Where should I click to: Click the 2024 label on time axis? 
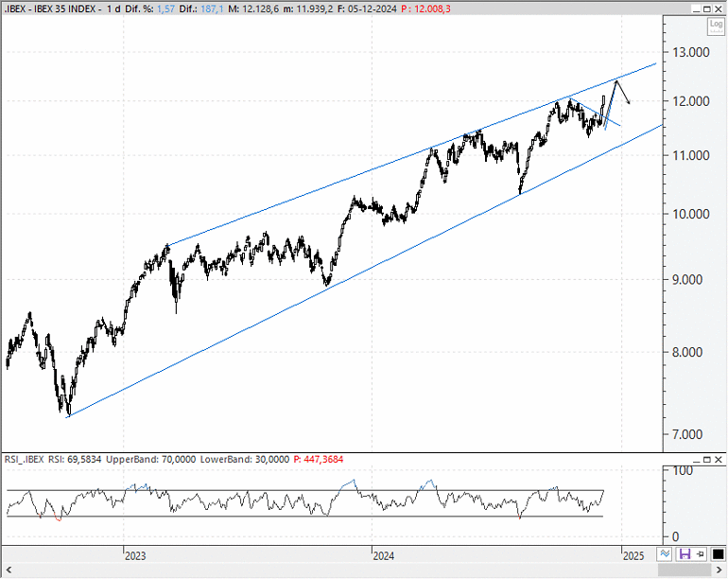point(384,555)
